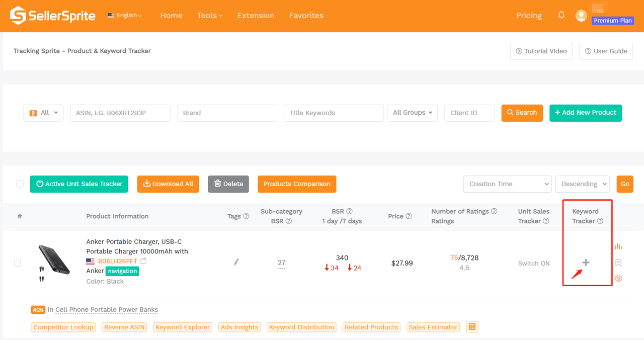Click the orange Search button
644x340 pixels.
522,113
